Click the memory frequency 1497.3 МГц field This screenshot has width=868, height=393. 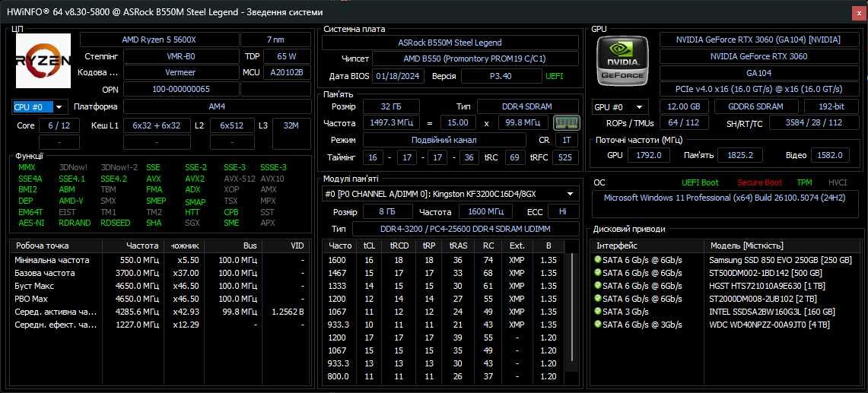pyautogui.click(x=391, y=122)
